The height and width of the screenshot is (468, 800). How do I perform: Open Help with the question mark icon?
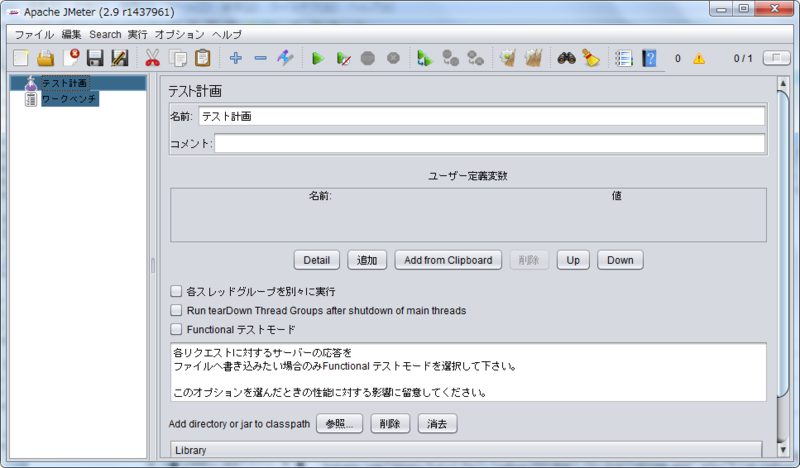pos(649,58)
